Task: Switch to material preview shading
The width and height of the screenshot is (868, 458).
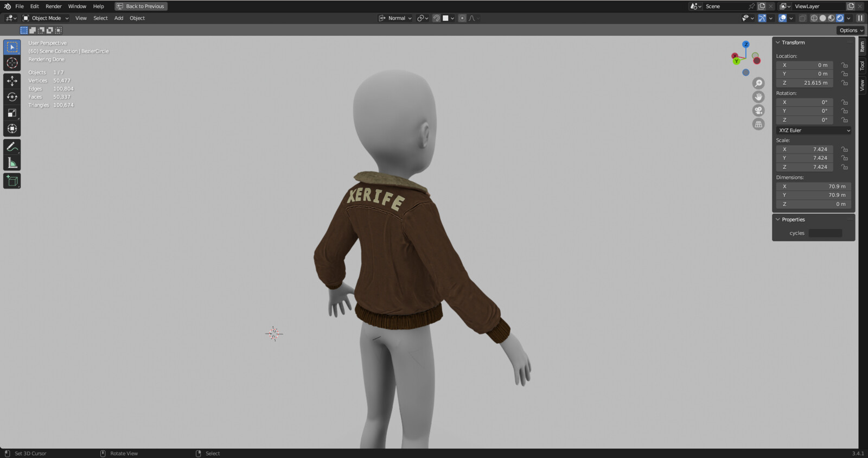Action: tap(831, 18)
